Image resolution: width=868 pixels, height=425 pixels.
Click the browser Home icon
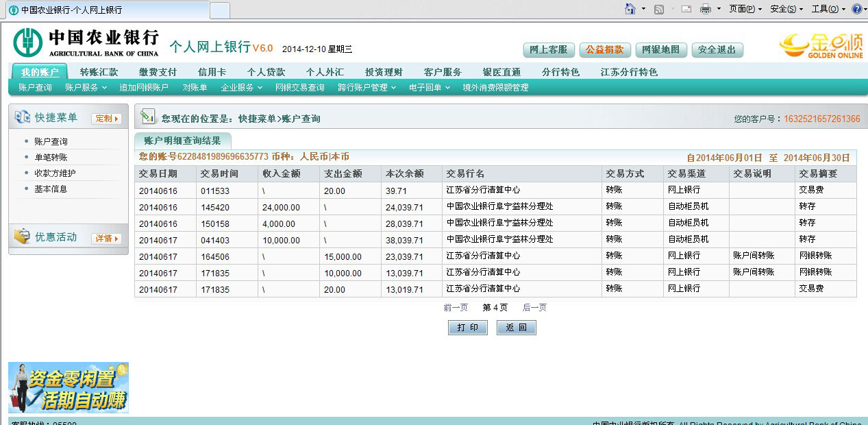pyautogui.click(x=630, y=9)
